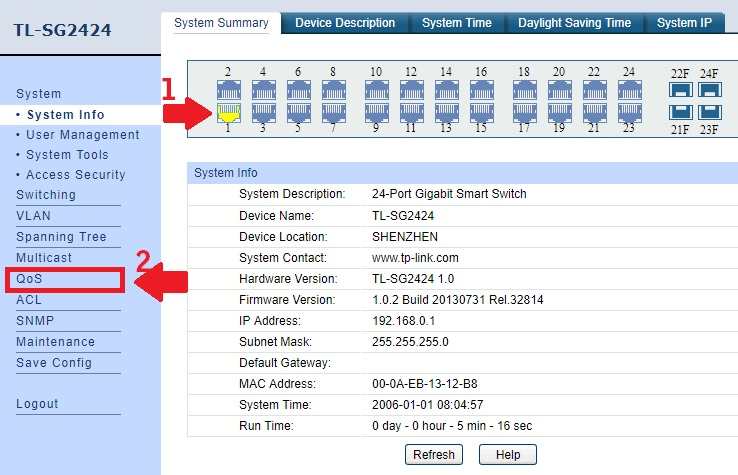Image resolution: width=738 pixels, height=475 pixels.
Task: Open the System IP tab
Action: [x=684, y=23]
